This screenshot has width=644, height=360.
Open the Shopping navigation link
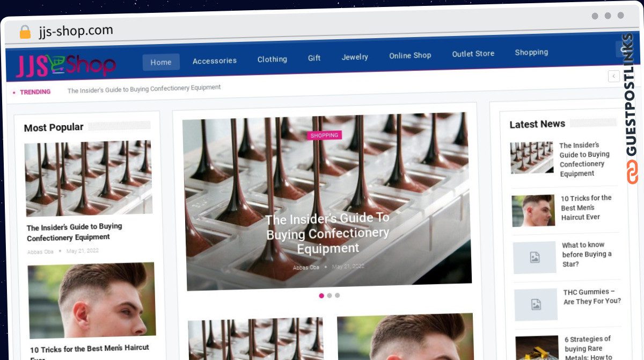point(531,52)
